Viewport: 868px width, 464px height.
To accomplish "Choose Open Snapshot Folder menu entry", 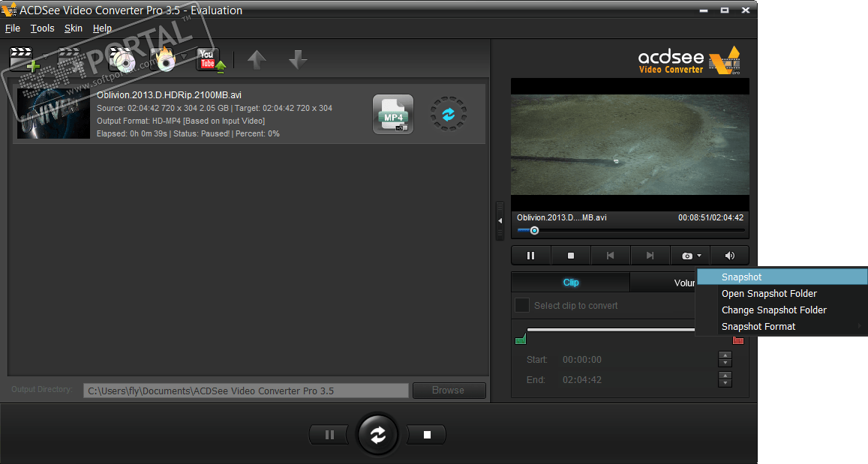I will click(x=782, y=294).
